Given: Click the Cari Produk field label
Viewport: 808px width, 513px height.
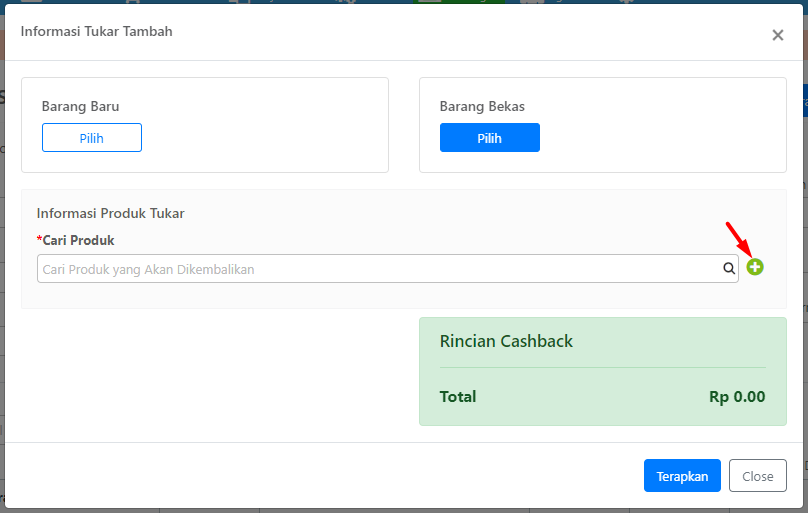Looking at the screenshot, I should point(78,241).
